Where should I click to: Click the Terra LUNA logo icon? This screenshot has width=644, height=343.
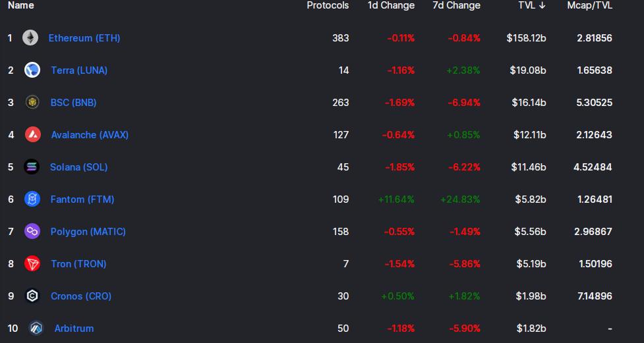click(x=32, y=70)
